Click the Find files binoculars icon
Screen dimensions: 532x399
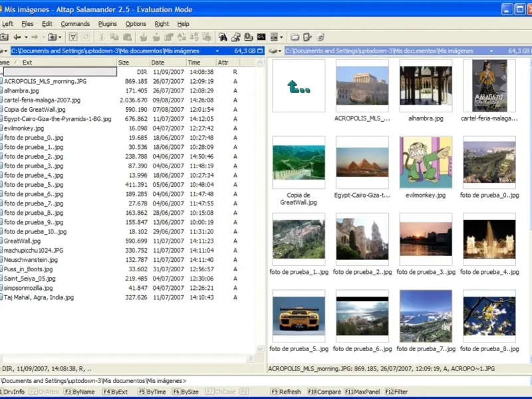pos(223,37)
